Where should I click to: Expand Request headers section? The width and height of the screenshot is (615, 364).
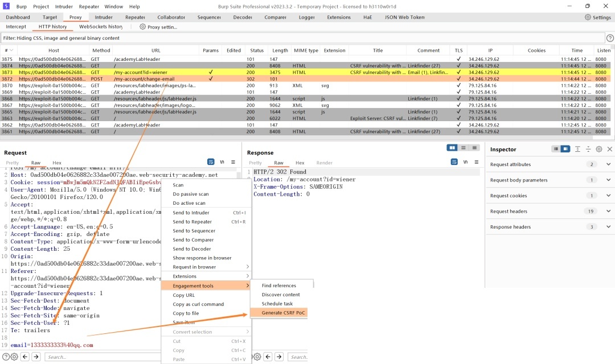tap(608, 211)
